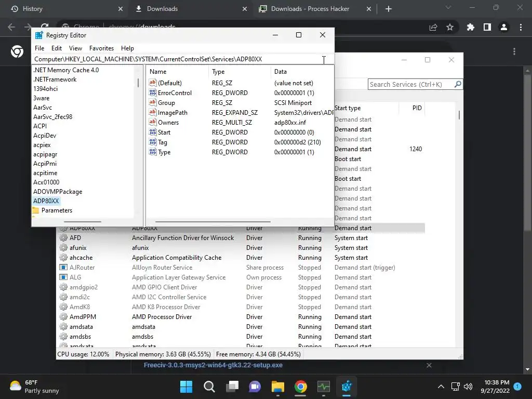Select the afunix service gear icon
Image resolution: width=532 pixels, height=399 pixels.
tap(63, 248)
